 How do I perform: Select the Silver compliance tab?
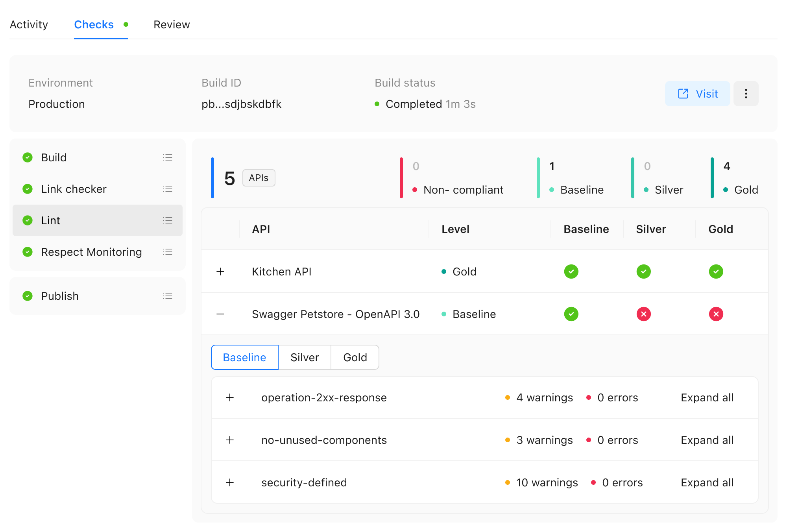click(x=305, y=357)
